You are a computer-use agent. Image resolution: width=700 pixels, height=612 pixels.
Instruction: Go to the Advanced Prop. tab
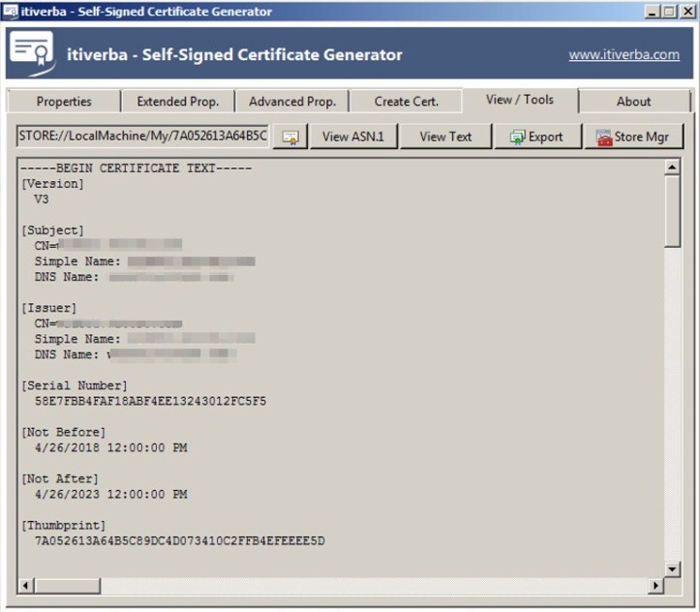pyautogui.click(x=291, y=102)
